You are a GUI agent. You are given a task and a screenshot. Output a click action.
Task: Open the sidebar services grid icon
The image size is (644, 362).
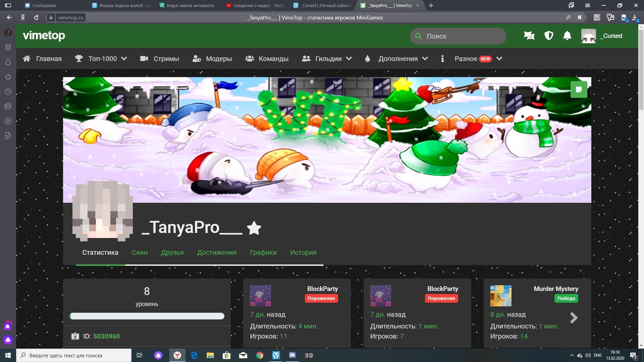[8, 47]
